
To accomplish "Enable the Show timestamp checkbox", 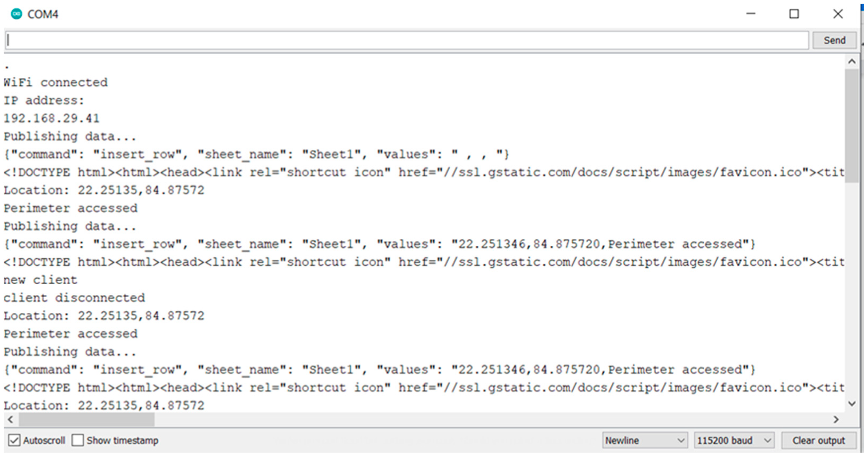I will 78,440.
